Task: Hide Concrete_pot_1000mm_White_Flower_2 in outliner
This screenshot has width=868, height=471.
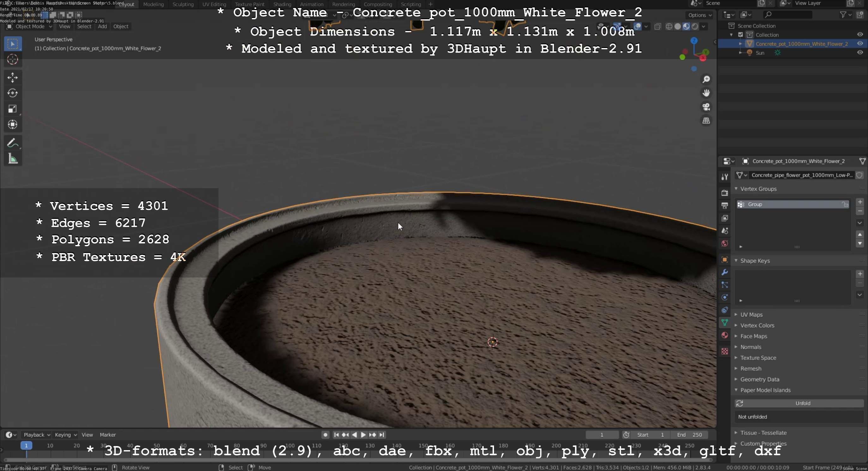Action: (859, 44)
